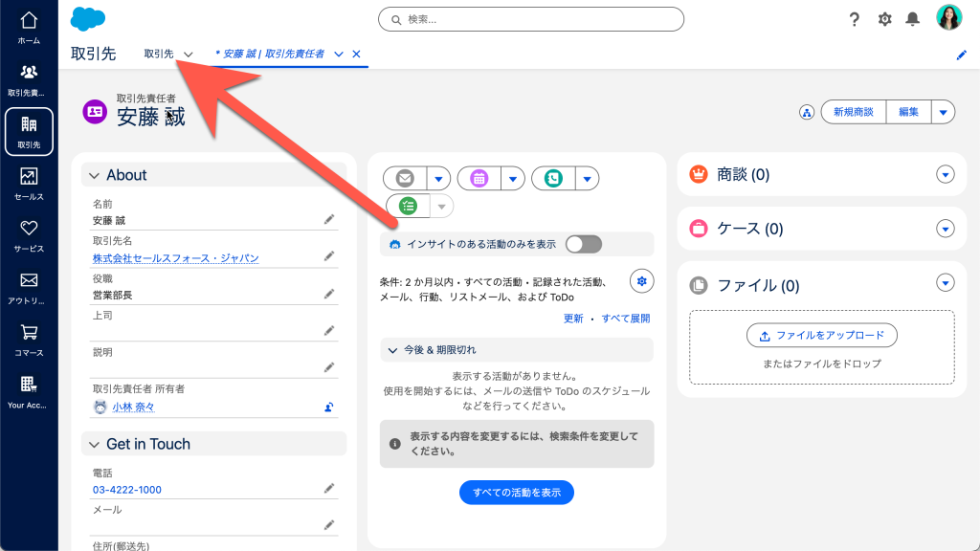
Task: Open the 商談 (0) related list menu
Action: [x=945, y=174]
